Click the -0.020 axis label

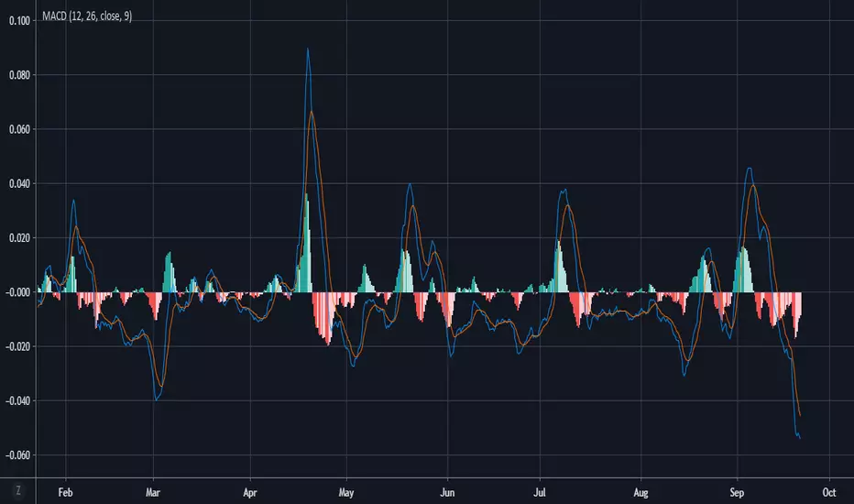[x=18, y=346]
